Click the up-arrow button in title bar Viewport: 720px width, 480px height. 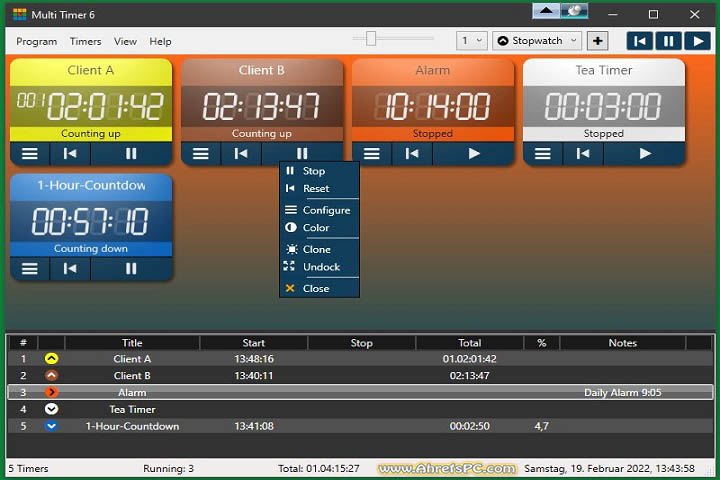[546, 11]
